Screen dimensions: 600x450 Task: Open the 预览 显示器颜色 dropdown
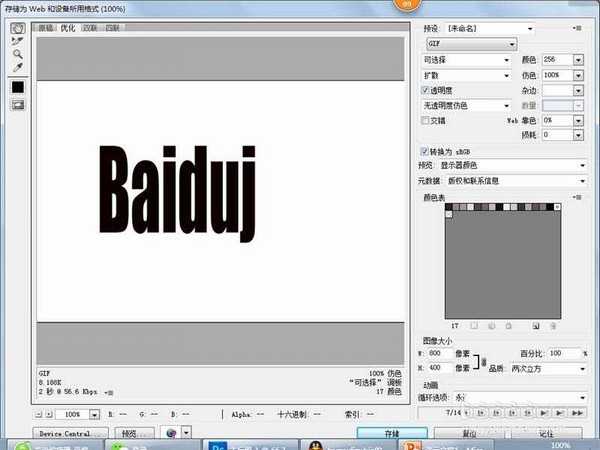click(x=513, y=165)
